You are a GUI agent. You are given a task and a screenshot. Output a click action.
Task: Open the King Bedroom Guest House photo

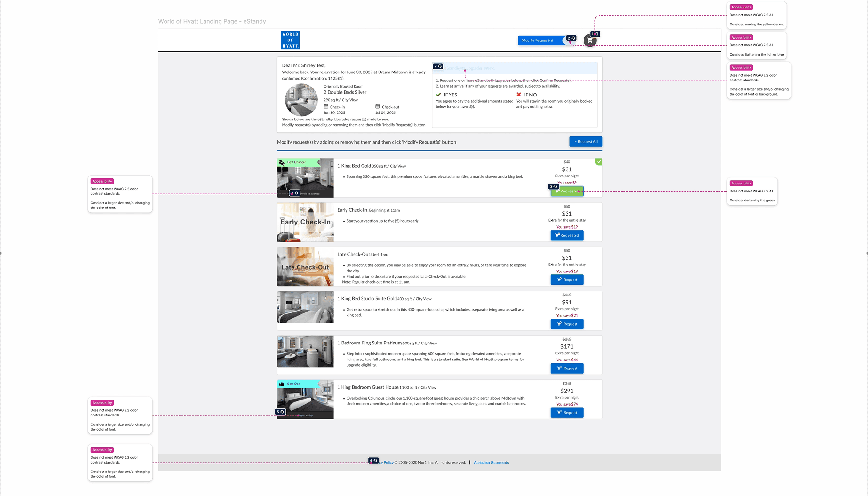click(306, 400)
